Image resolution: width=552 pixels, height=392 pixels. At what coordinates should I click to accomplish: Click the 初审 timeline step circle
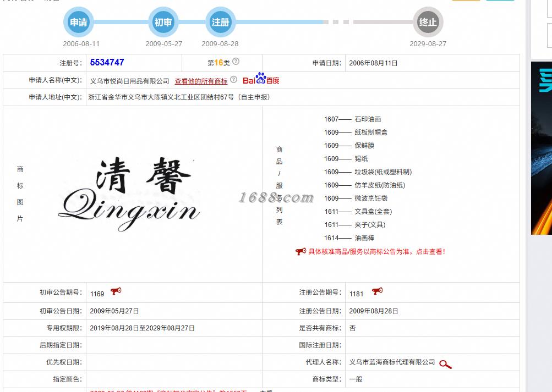point(163,22)
